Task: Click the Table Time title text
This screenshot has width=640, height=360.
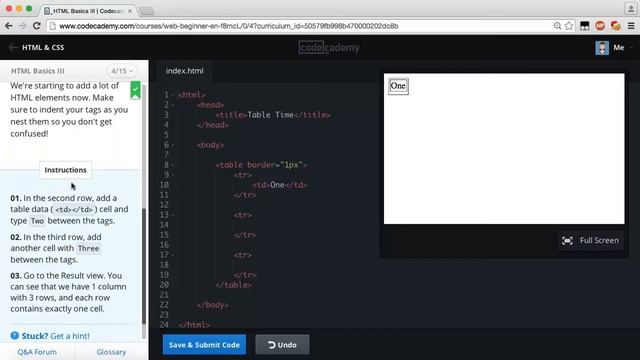Action: point(270,115)
